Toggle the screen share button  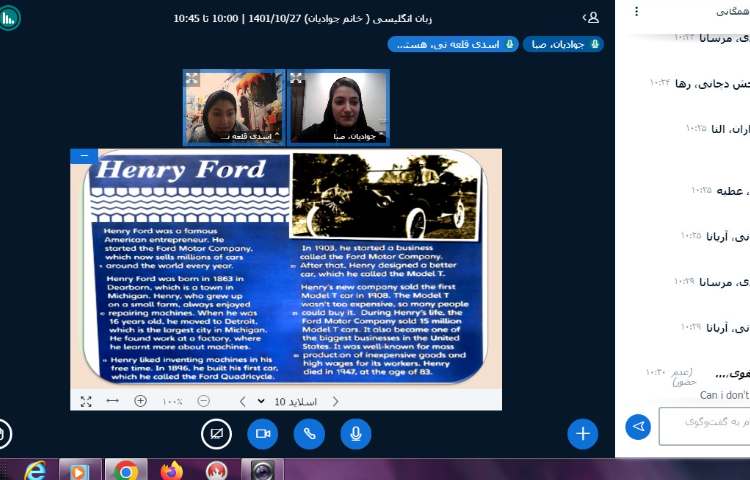pyautogui.click(x=216, y=434)
